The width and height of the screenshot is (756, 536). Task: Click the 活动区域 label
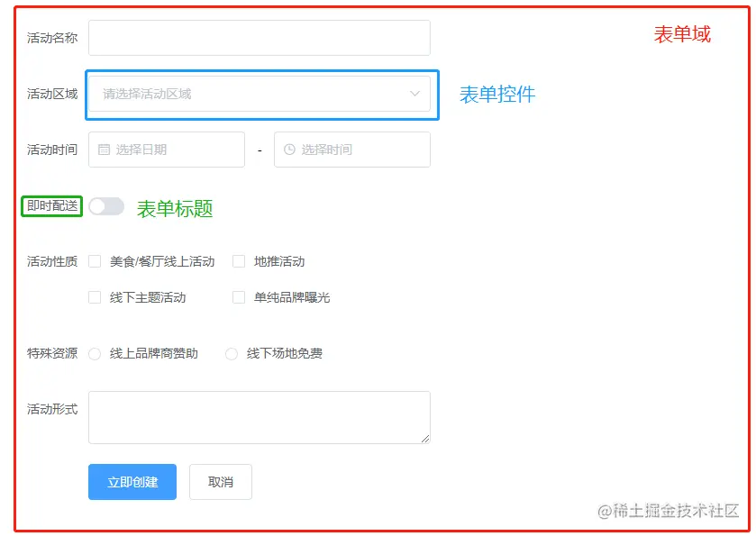coord(52,94)
